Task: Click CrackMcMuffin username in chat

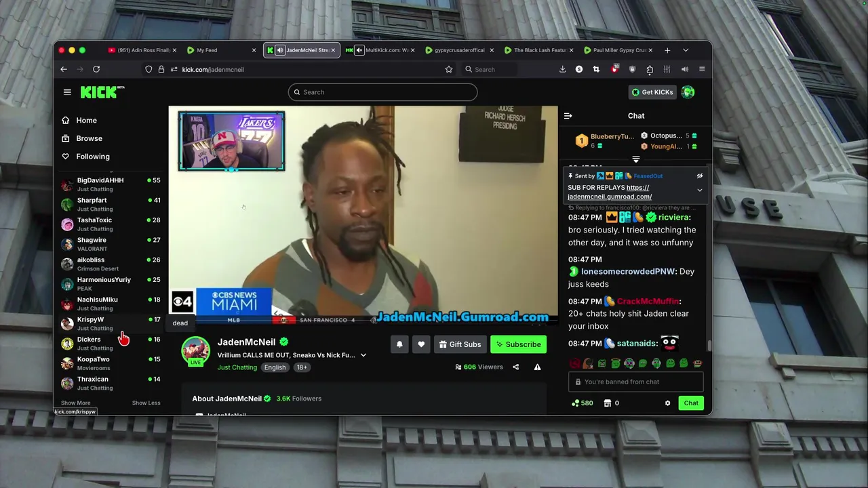Action: (x=648, y=302)
